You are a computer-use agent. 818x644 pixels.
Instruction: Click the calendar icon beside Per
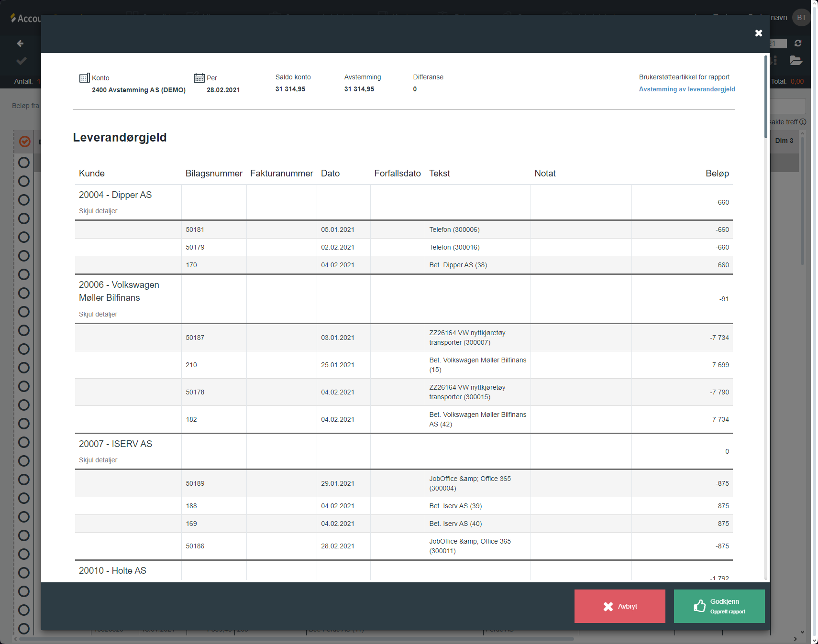[x=199, y=78]
